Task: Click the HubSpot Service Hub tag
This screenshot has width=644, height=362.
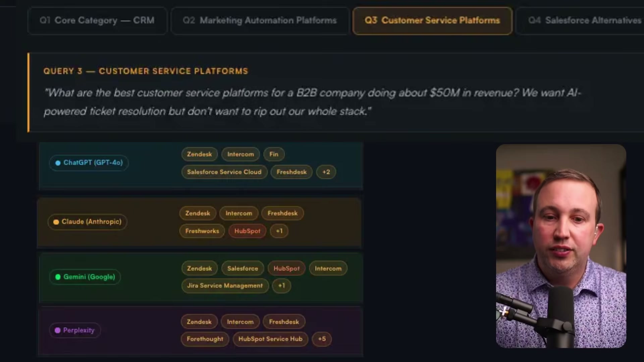Action: click(270, 339)
